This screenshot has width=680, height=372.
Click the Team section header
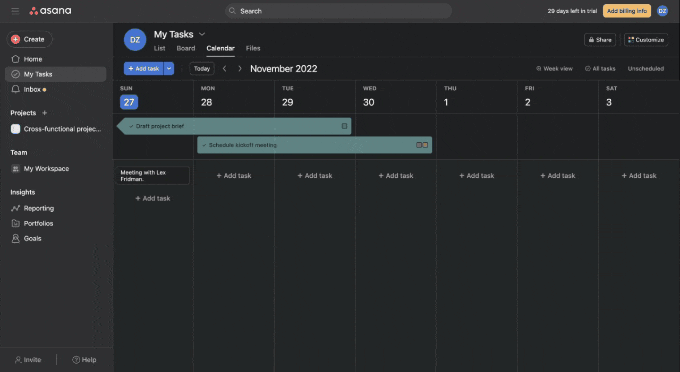click(19, 153)
